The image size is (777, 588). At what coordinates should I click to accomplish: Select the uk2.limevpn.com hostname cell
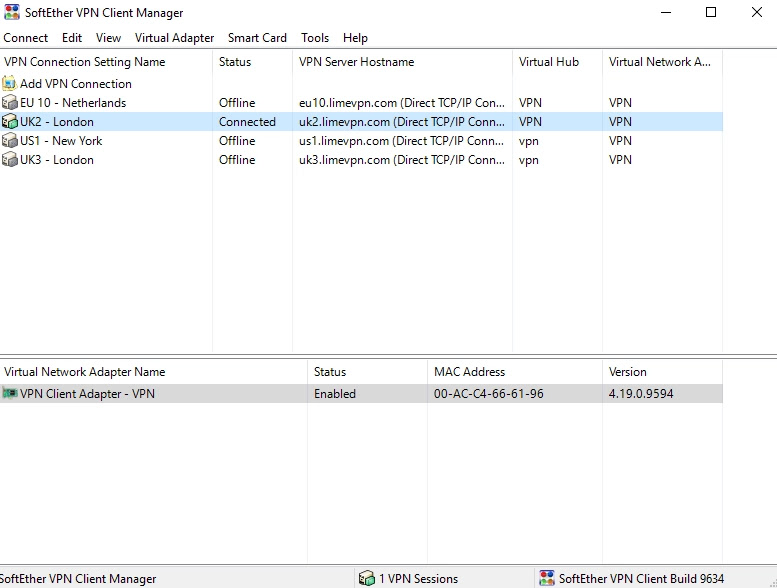click(401, 122)
